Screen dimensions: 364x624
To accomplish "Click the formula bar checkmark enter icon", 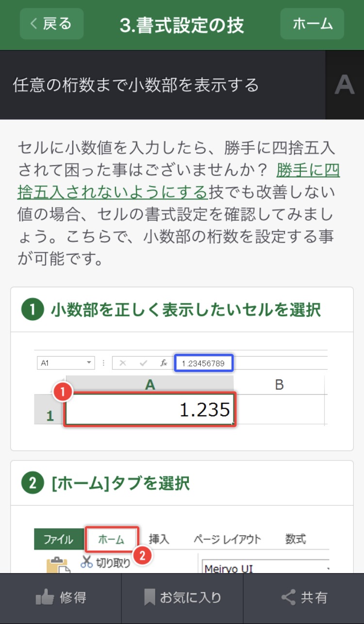I will pos(143,363).
